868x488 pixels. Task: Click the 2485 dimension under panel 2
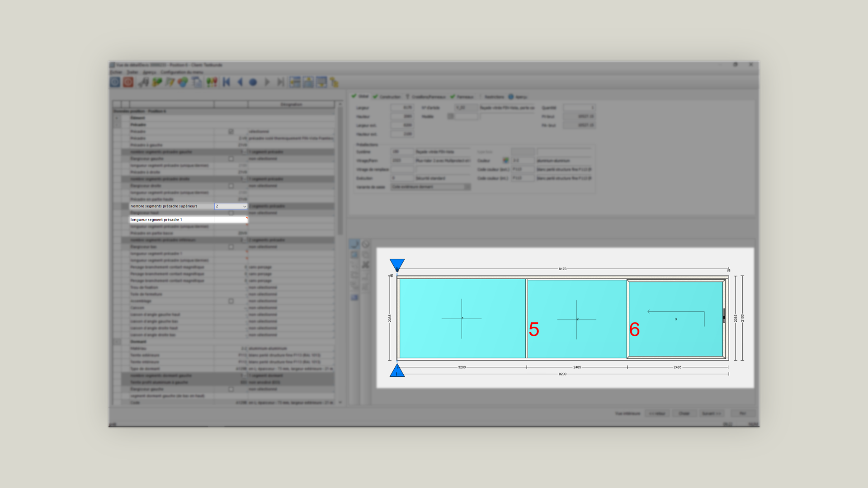[x=577, y=367]
